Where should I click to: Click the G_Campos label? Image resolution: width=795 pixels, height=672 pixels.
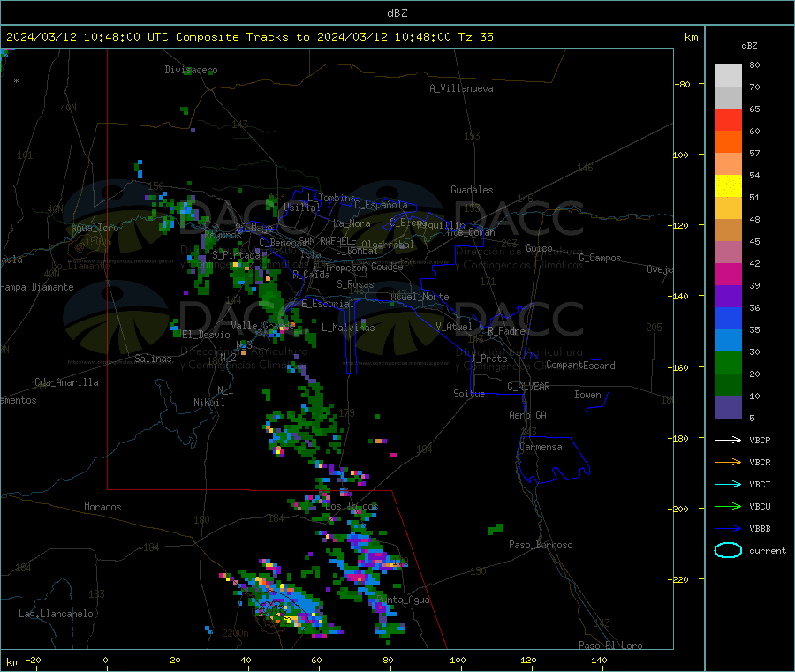(600, 258)
